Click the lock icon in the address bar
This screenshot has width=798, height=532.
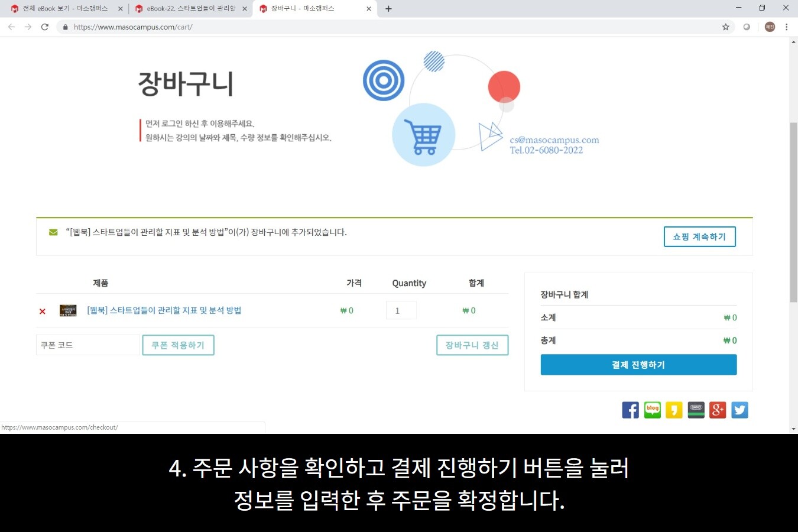click(65, 27)
